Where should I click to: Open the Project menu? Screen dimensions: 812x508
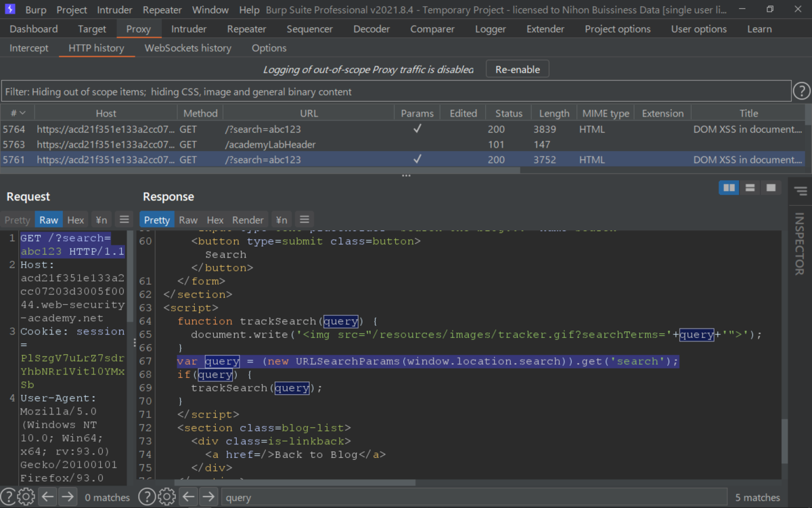(72, 10)
